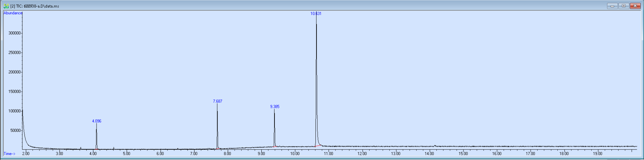Click the 5.00 time axis value

point(126,154)
